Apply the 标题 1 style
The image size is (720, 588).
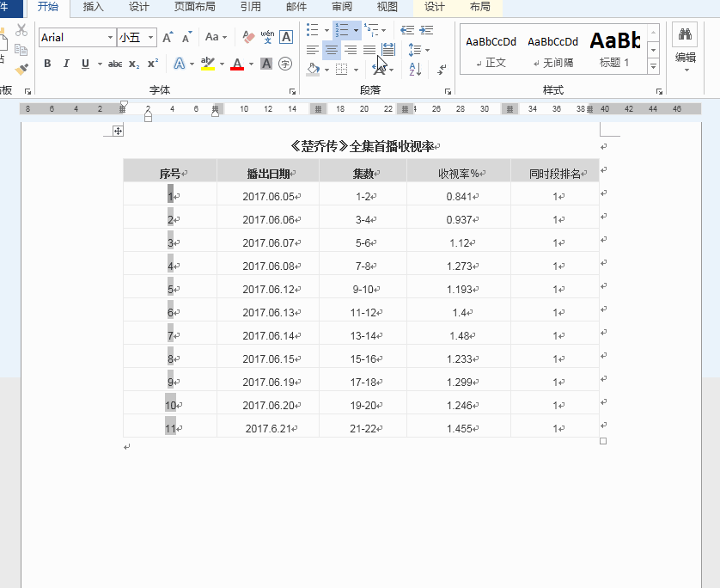(x=615, y=48)
